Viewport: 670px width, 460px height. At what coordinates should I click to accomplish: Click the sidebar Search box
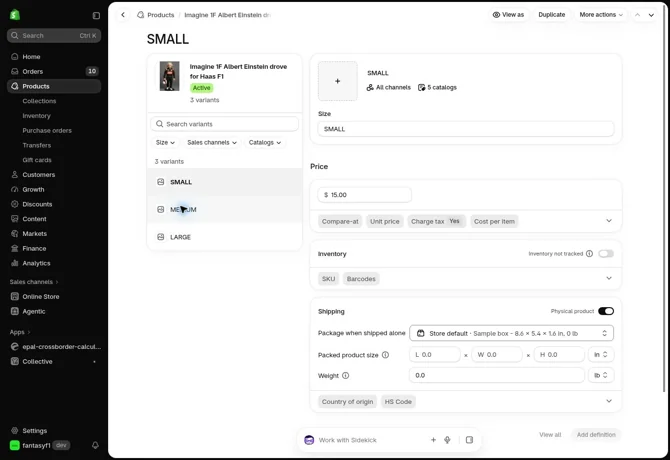point(54,35)
